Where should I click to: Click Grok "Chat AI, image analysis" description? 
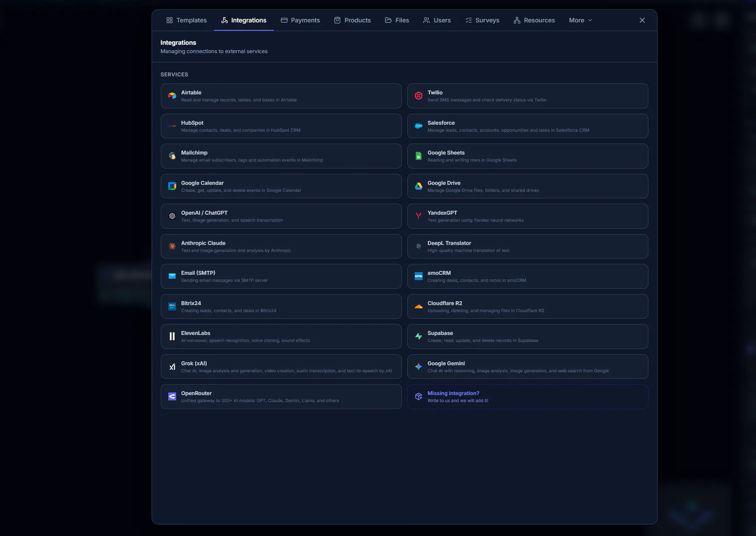coord(286,371)
